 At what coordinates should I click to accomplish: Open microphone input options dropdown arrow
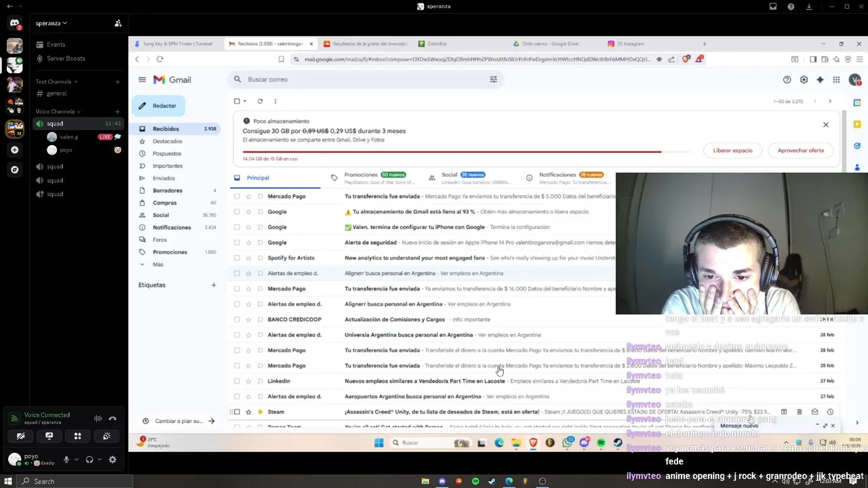[x=75, y=460]
